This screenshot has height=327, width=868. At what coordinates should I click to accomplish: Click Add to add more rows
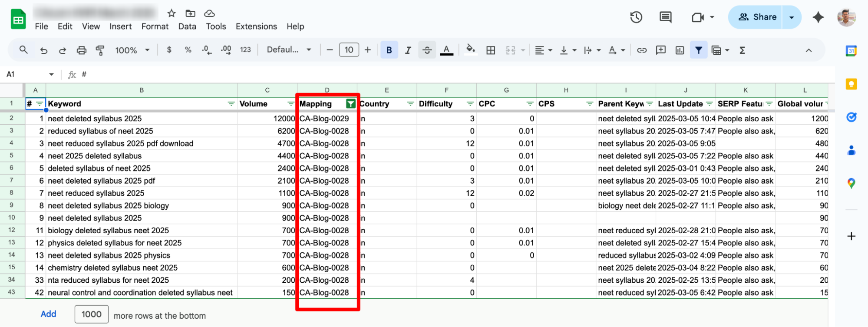point(48,314)
